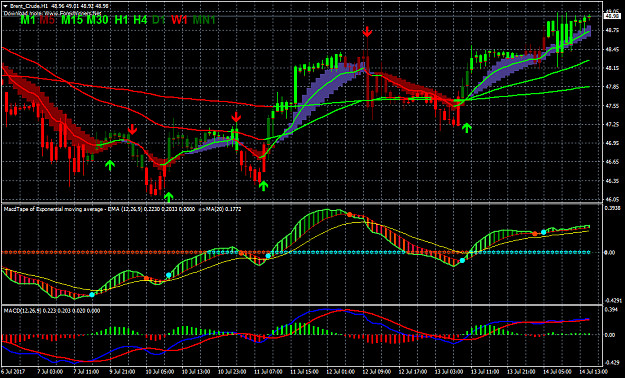The image size is (625, 378).
Task: Click the 13 Jul 21:00 time label
Action: (522, 372)
